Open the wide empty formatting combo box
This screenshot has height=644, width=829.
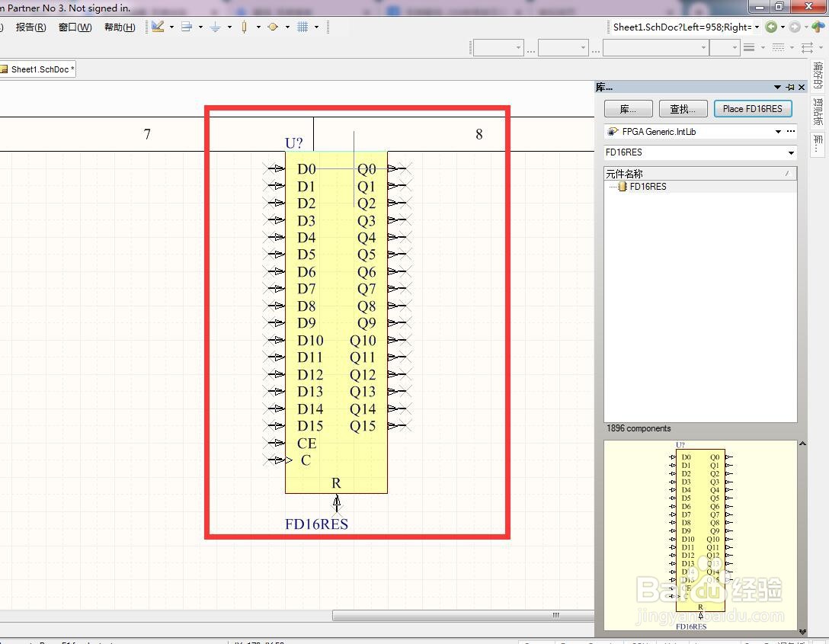[x=655, y=47]
